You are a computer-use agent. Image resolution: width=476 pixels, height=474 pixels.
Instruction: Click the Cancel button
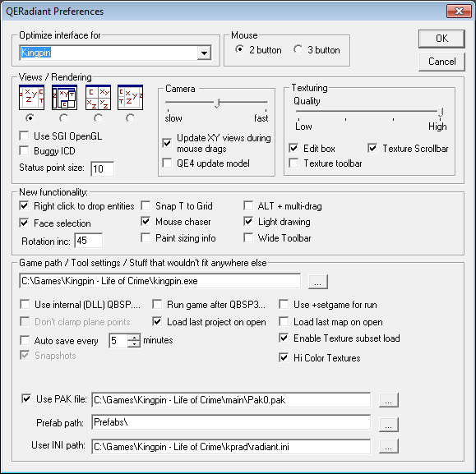tap(441, 62)
